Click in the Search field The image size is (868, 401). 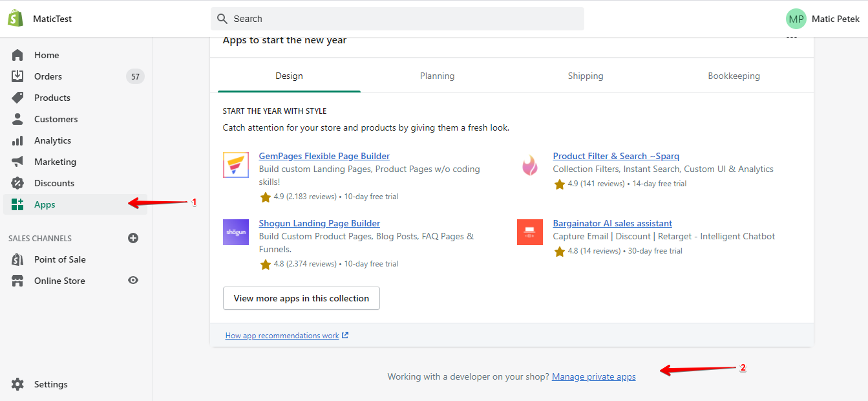(x=397, y=19)
